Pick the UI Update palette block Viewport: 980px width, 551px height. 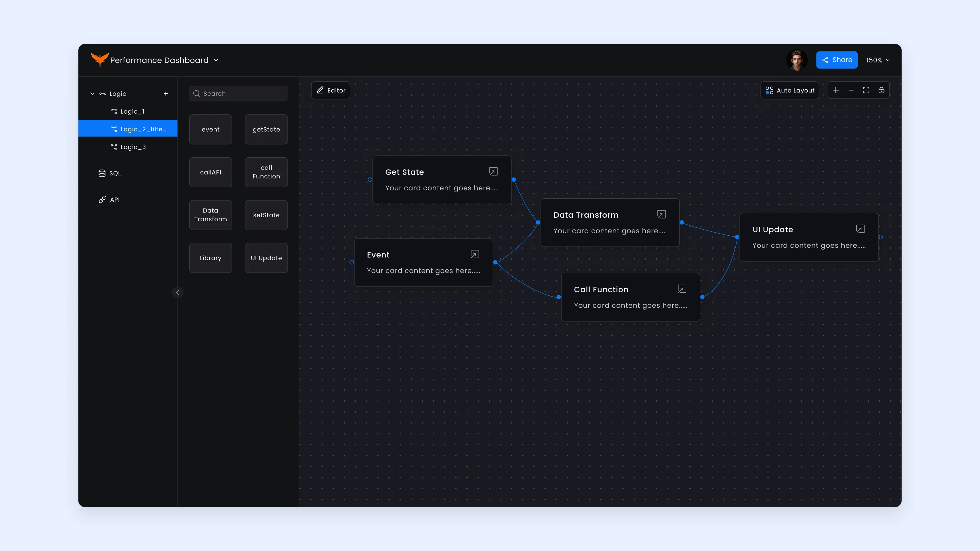pos(266,258)
